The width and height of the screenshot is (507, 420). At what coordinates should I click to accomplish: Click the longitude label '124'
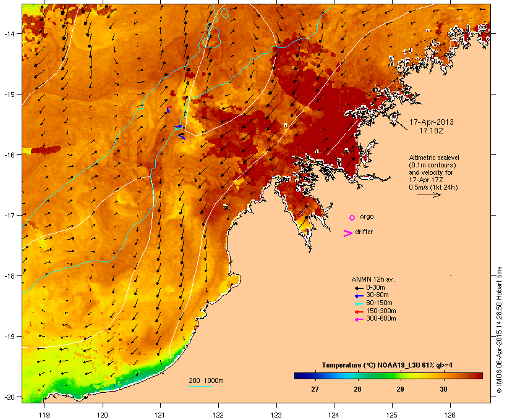(x=334, y=415)
